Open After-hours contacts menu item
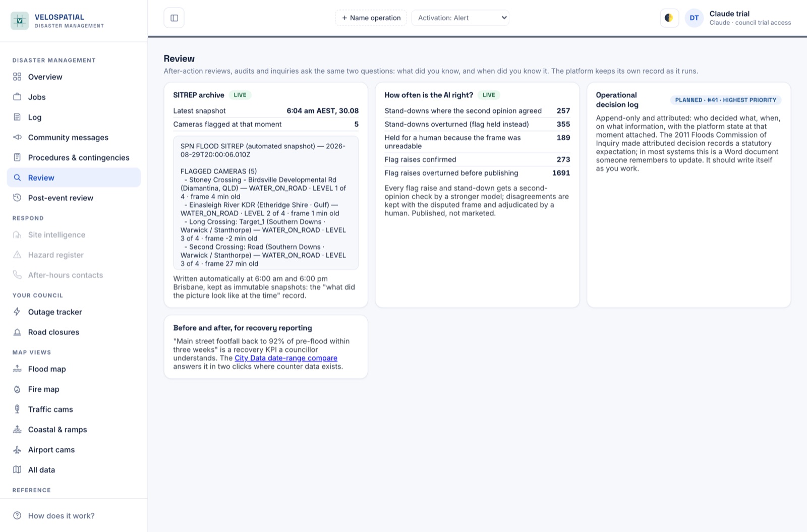This screenshot has height=532, width=807. [x=74, y=275]
